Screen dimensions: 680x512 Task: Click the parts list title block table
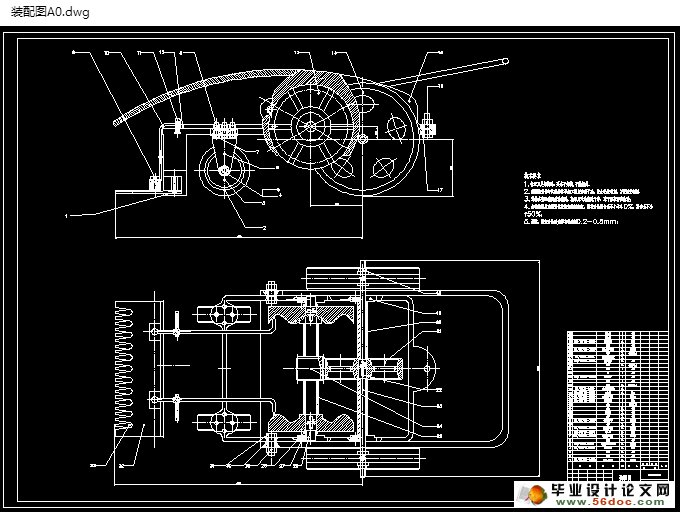point(616,400)
